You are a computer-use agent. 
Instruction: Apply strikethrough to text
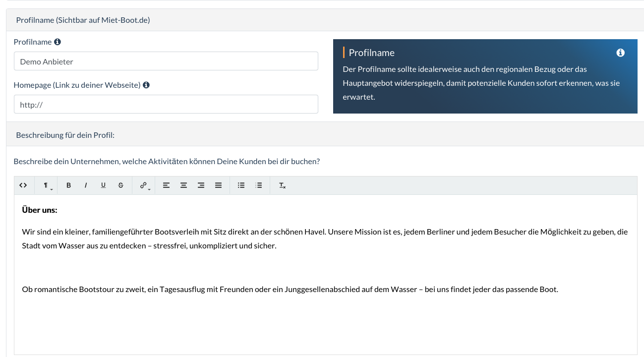coord(120,185)
